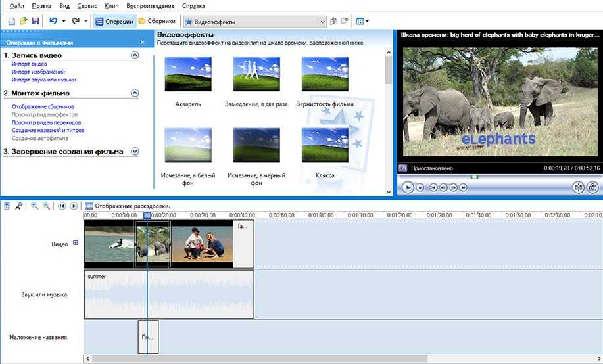Open the views dropdown button in toolbar
The image size is (603, 364).
(x=362, y=22)
